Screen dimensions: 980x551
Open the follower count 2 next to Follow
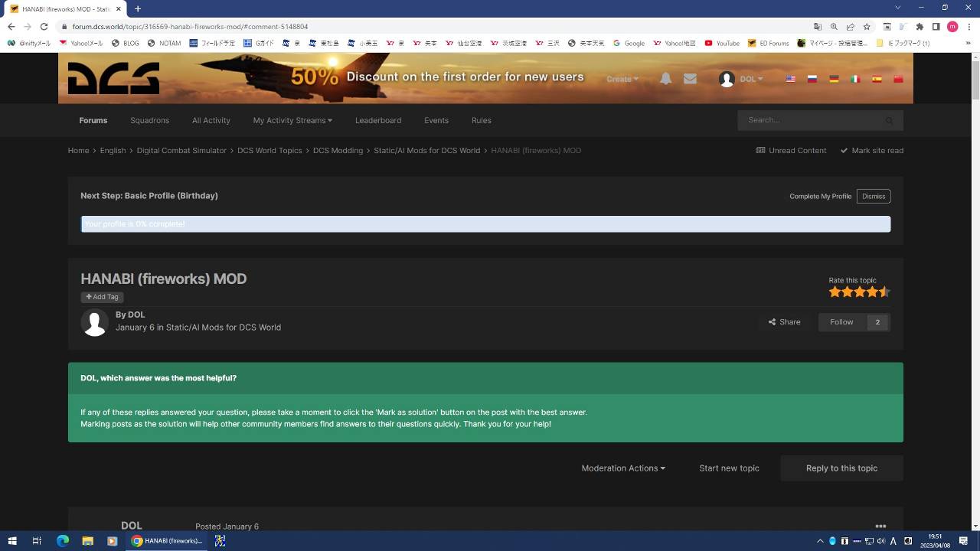tap(877, 322)
